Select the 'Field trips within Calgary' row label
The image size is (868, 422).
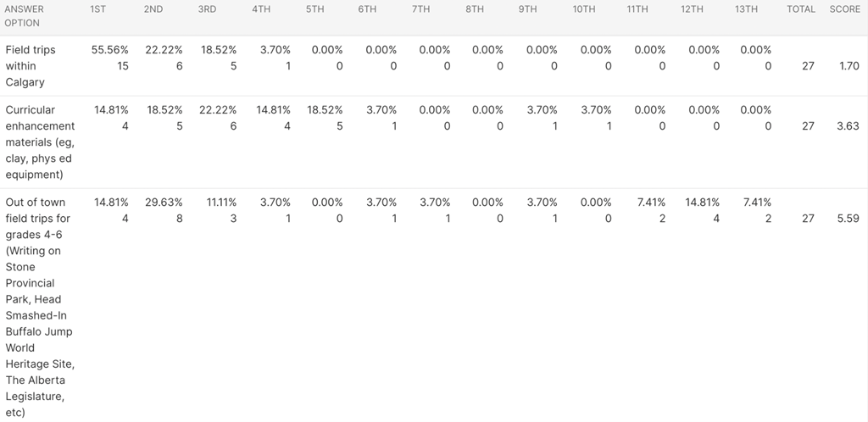click(31, 66)
